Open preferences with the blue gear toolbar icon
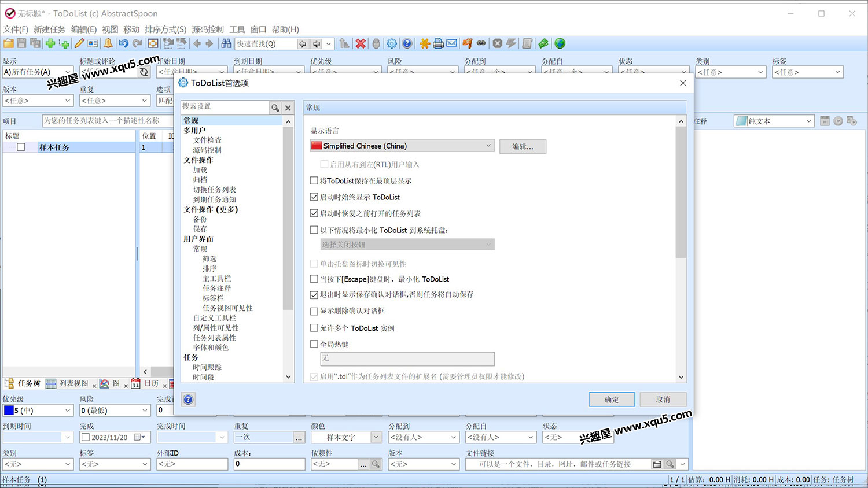The width and height of the screenshot is (868, 488). click(x=392, y=43)
